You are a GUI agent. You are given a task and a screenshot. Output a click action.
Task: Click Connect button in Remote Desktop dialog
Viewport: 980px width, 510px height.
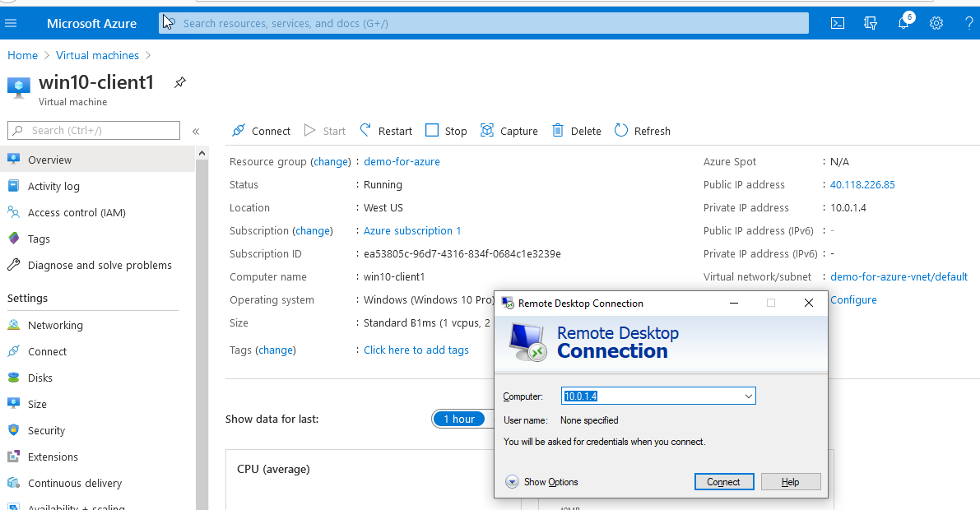[x=724, y=482]
